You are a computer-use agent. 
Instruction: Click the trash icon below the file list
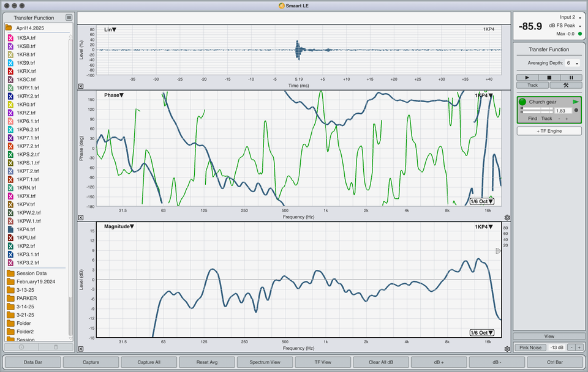[x=56, y=347]
